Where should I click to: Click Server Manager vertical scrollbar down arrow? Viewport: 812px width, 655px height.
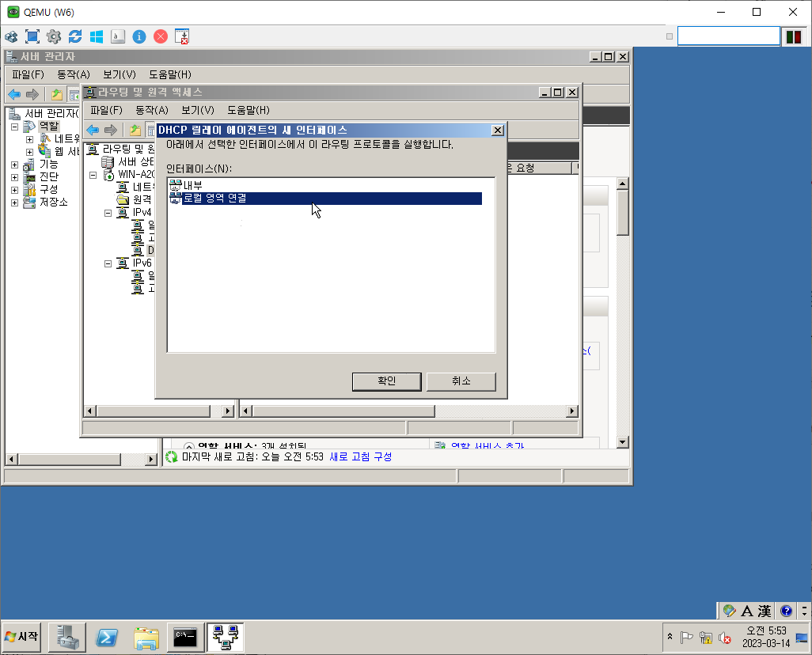[x=623, y=442]
